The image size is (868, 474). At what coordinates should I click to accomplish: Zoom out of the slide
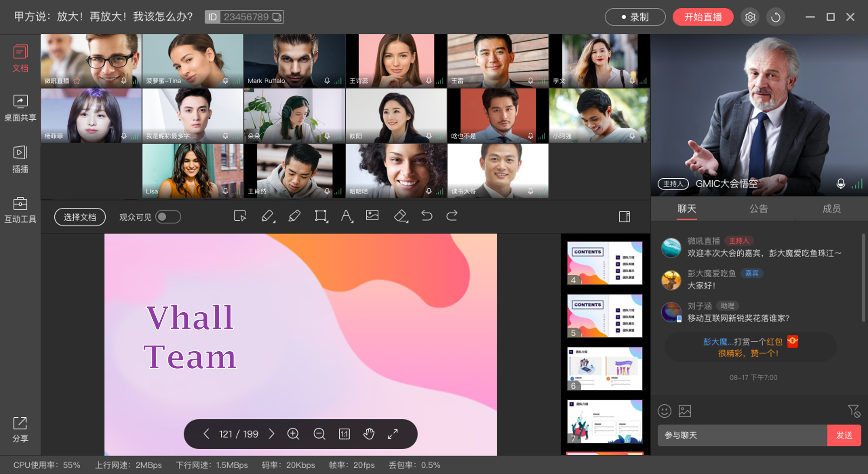click(x=319, y=434)
